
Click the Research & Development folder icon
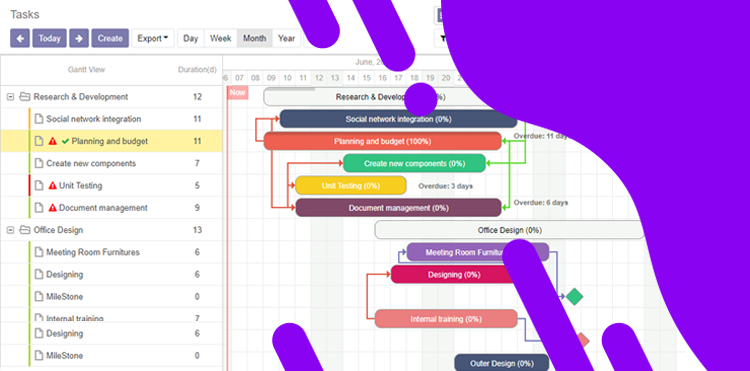pyautogui.click(x=24, y=97)
